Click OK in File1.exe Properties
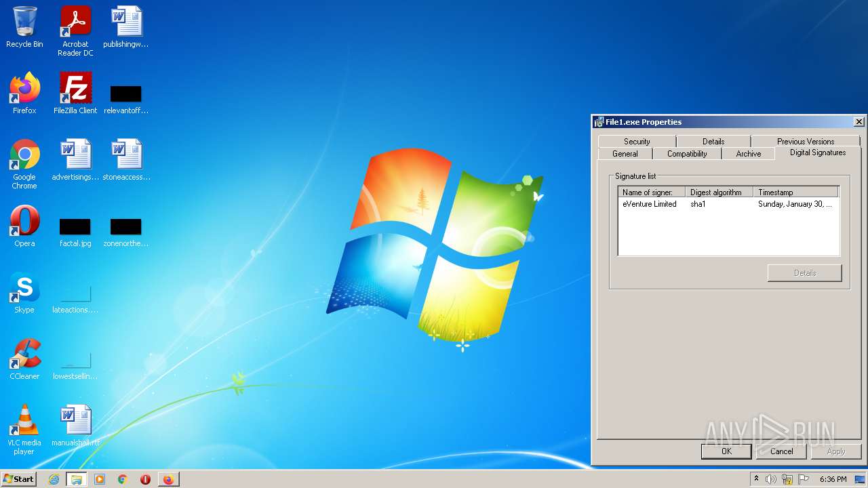The height and width of the screenshot is (488, 868). 726,451
